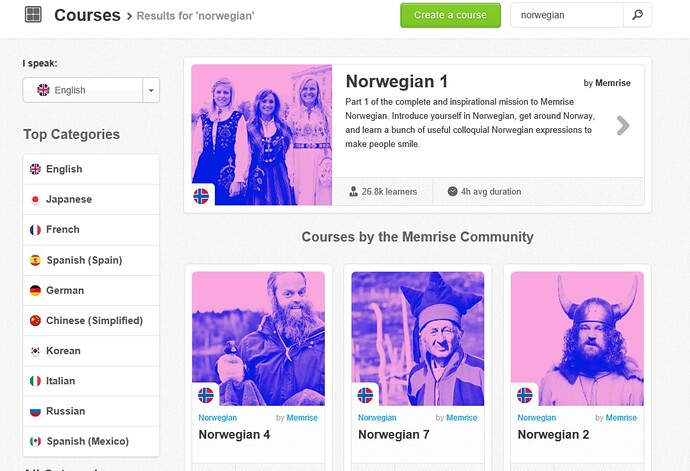690x471 pixels.
Task: Click the Norwegian flag badge on Norwegian 1 image
Action: (x=201, y=196)
